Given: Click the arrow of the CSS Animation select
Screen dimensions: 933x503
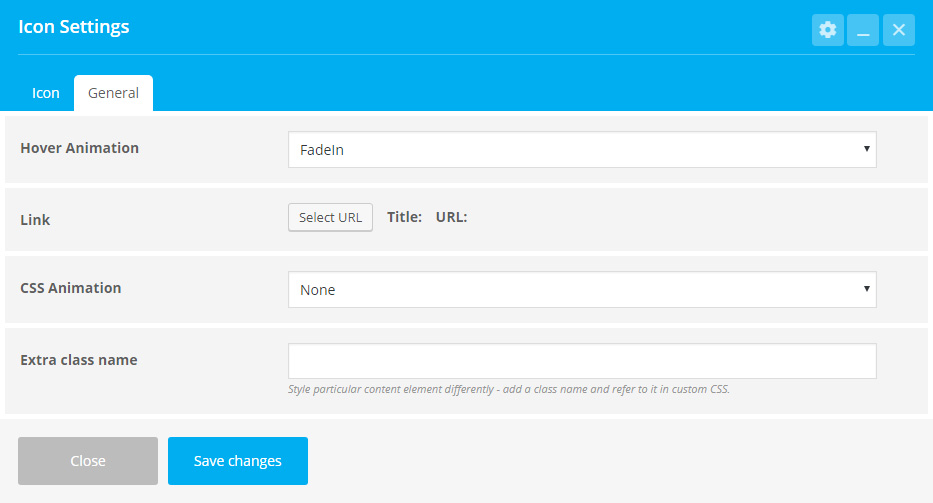Looking at the screenshot, I should (866, 289).
